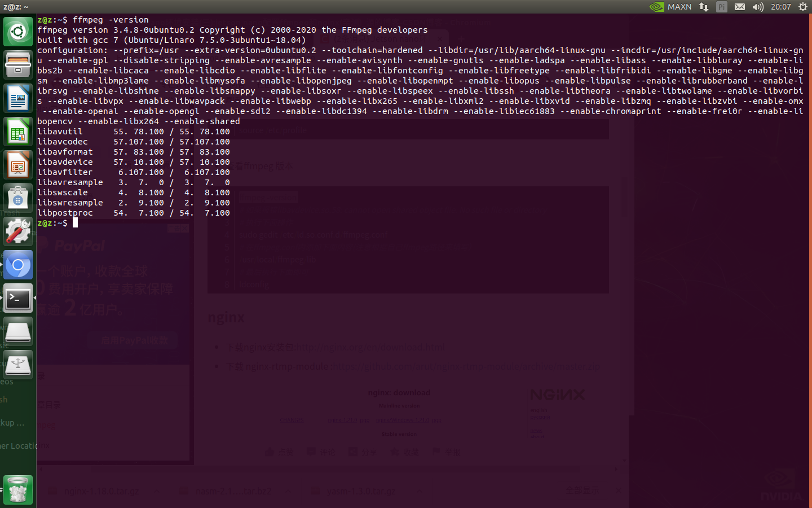Click the NVIDIA MAXN indicator in the panel
The width and height of the screenshot is (812, 508).
point(674,6)
